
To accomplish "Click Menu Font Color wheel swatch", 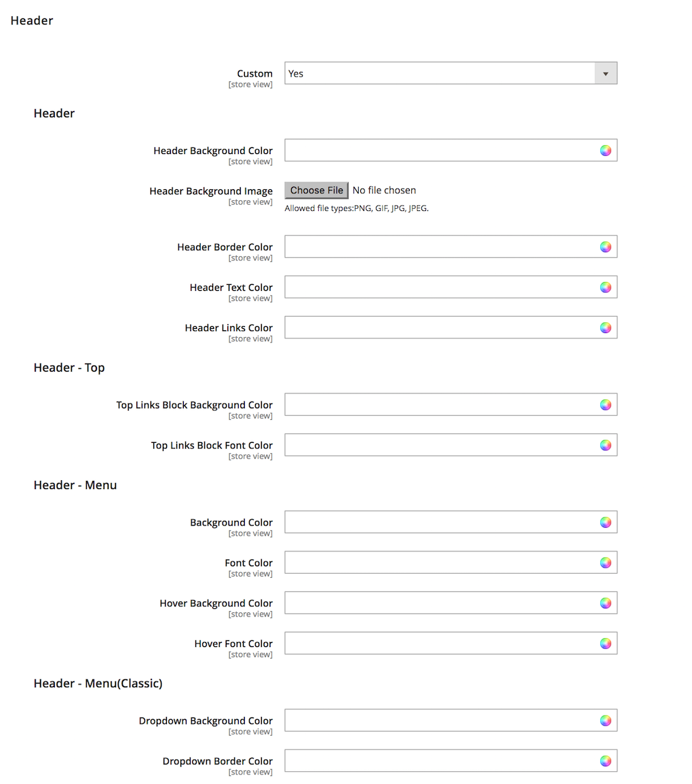I will coord(605,563).
